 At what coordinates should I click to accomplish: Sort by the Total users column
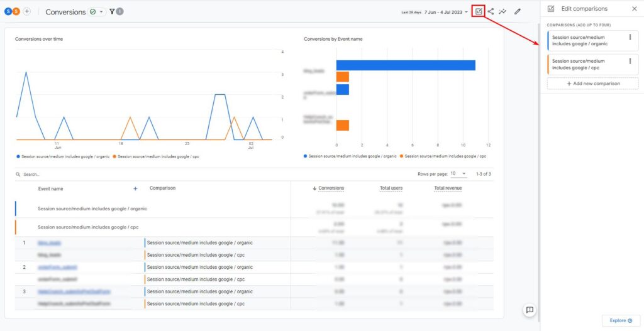[x=391, y=188]
